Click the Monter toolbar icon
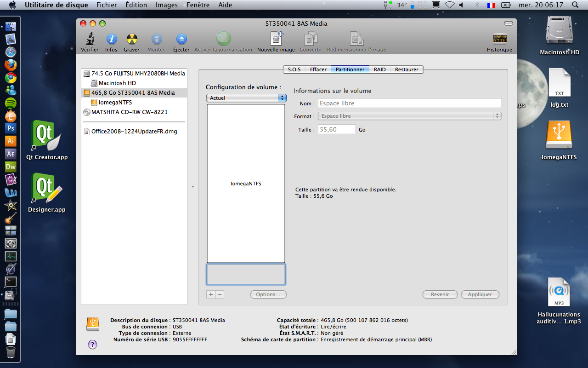Screen dimensions: 588x368 point(157,39)
